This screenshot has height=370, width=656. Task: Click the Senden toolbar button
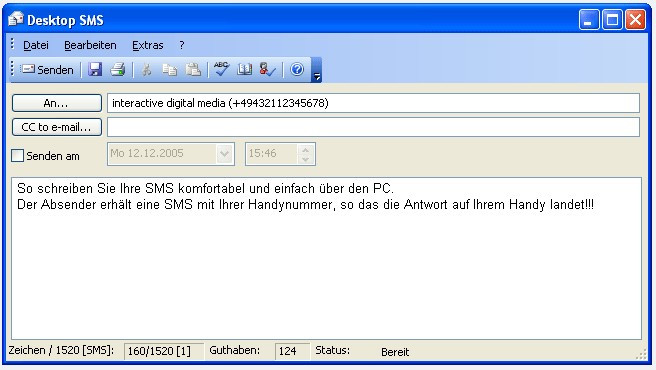tap(47, 69)
